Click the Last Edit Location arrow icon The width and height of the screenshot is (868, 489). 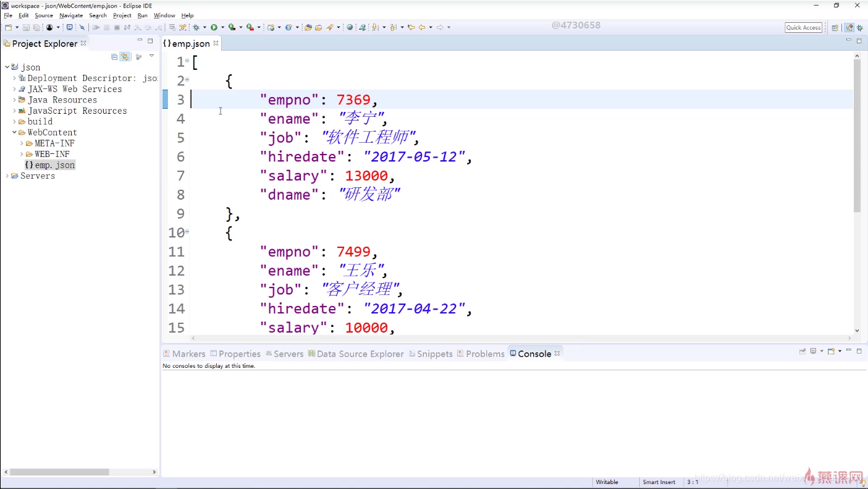411,27
